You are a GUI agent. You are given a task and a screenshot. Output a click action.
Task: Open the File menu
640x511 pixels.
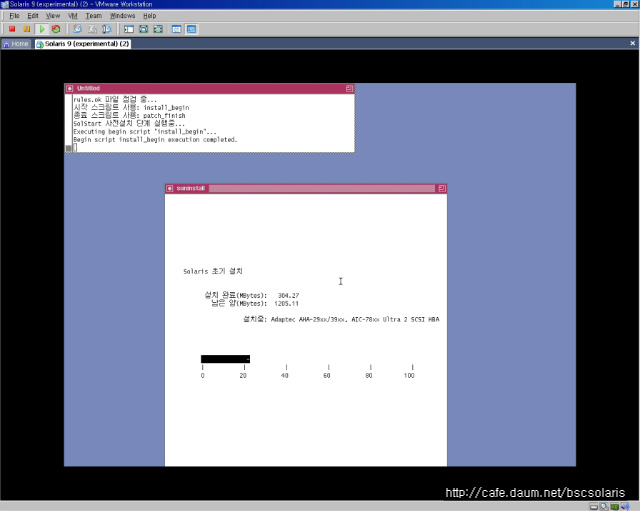coord(14,16)
